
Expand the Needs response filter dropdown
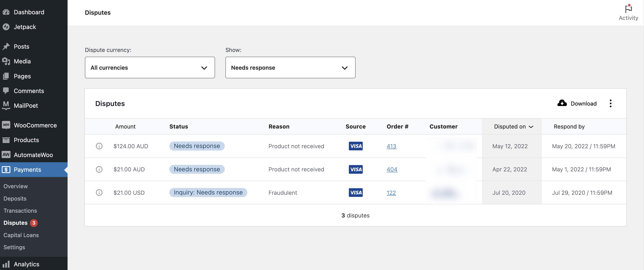click(x=290, y=67)
